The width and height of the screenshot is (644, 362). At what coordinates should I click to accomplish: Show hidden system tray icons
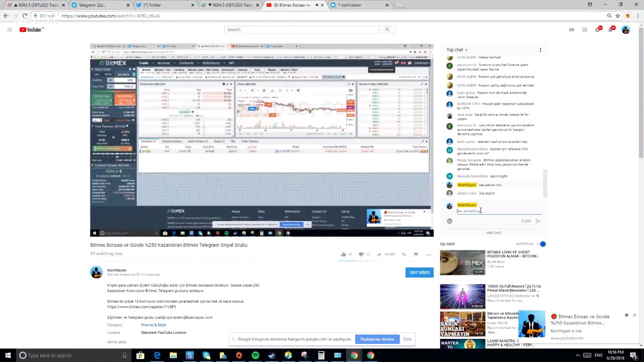578,355
